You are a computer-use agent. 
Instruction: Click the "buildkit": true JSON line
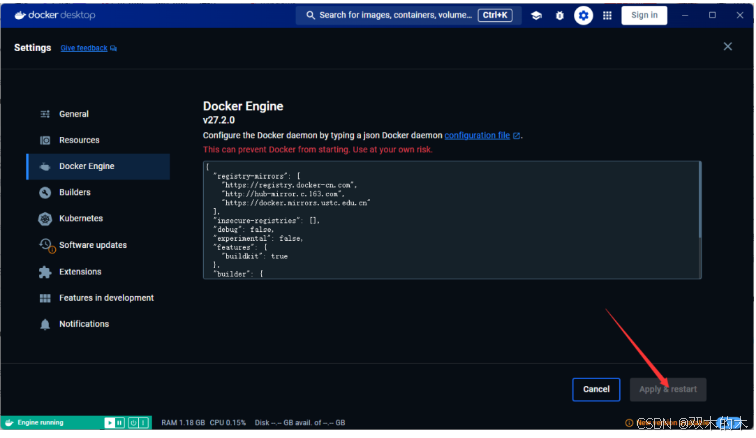(255, 256)
